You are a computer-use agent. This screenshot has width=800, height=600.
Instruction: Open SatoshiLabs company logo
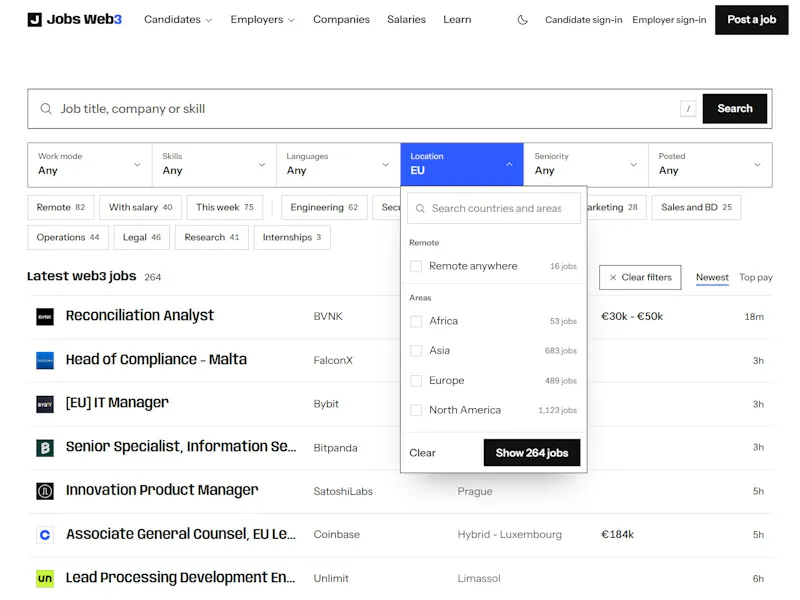(45, 491)
